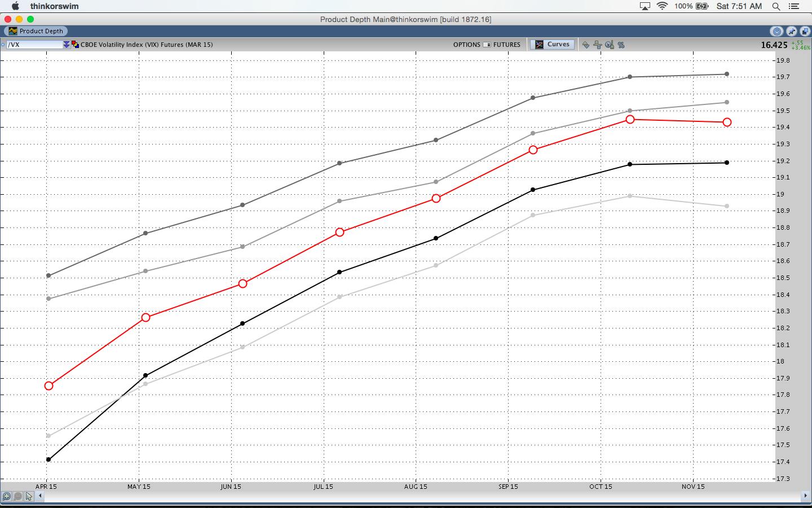Click the red curve point near JUL 15
This screenshot has width=812, height=508.
(x=339, y=232)
